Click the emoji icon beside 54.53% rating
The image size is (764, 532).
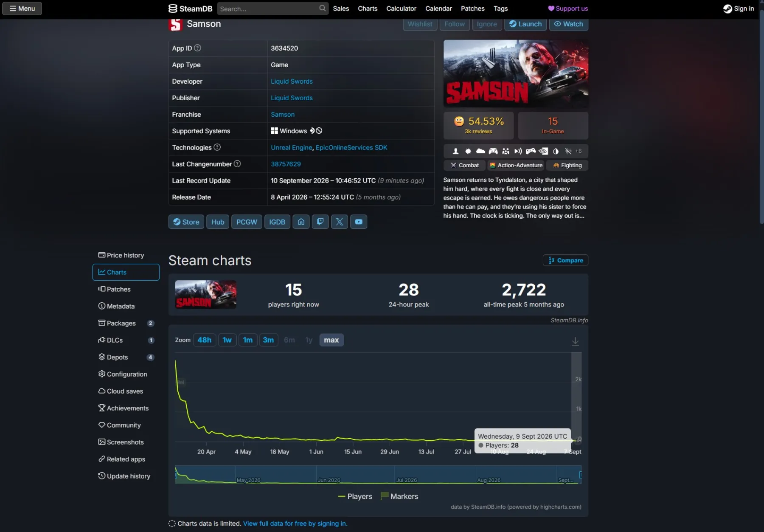click(x=459, y=121)
